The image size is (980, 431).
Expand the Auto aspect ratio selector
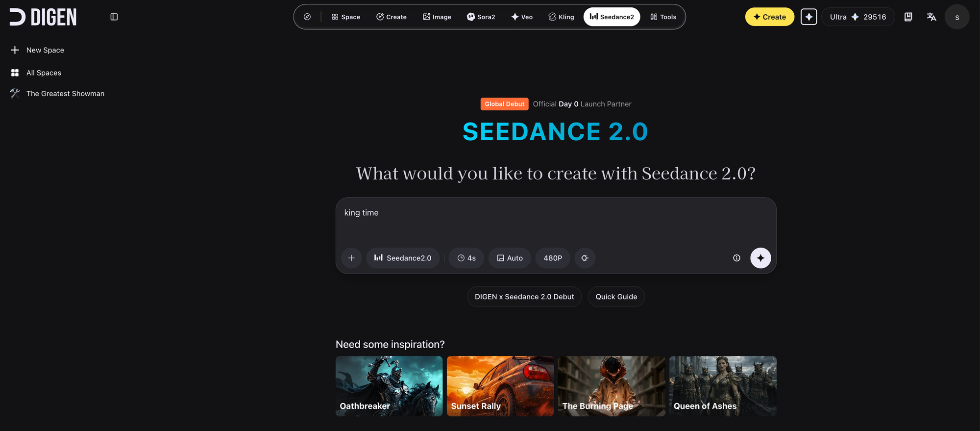(510, 258)
